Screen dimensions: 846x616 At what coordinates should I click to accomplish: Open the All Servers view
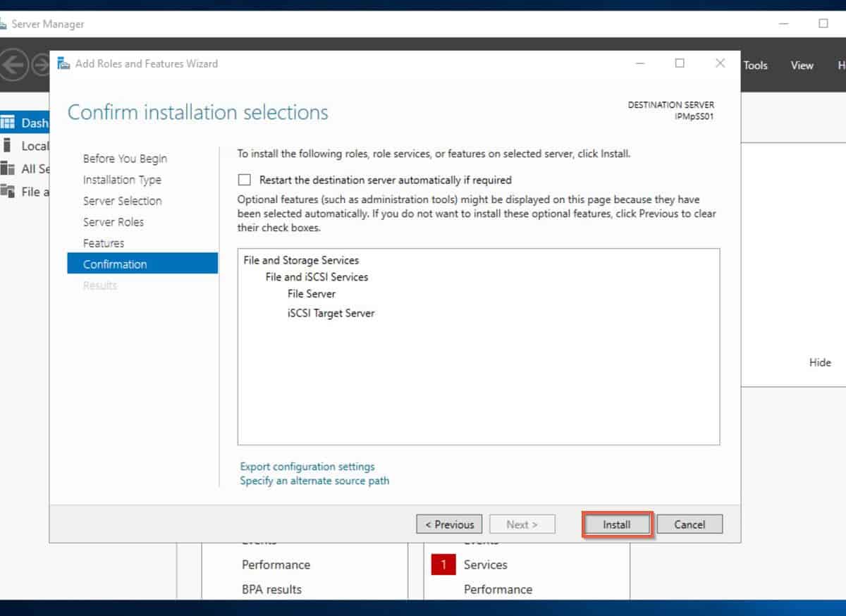(32, 168)
